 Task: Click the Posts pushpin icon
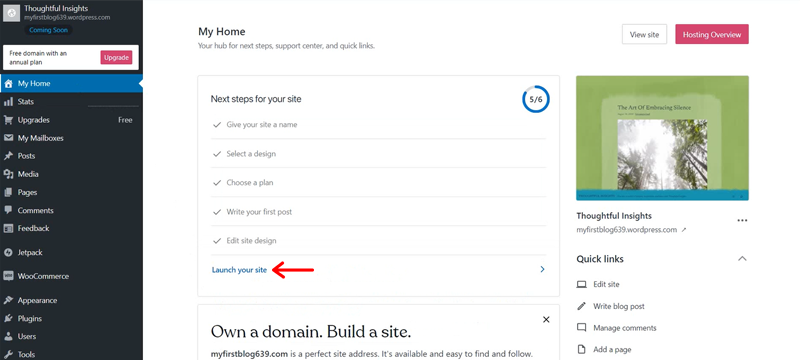coord(8,156)
